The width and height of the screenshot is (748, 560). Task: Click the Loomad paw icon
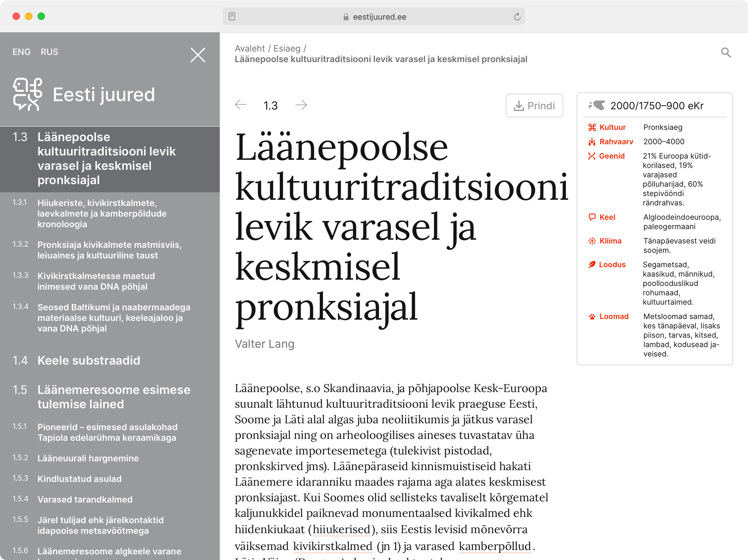tap(592, 317)
